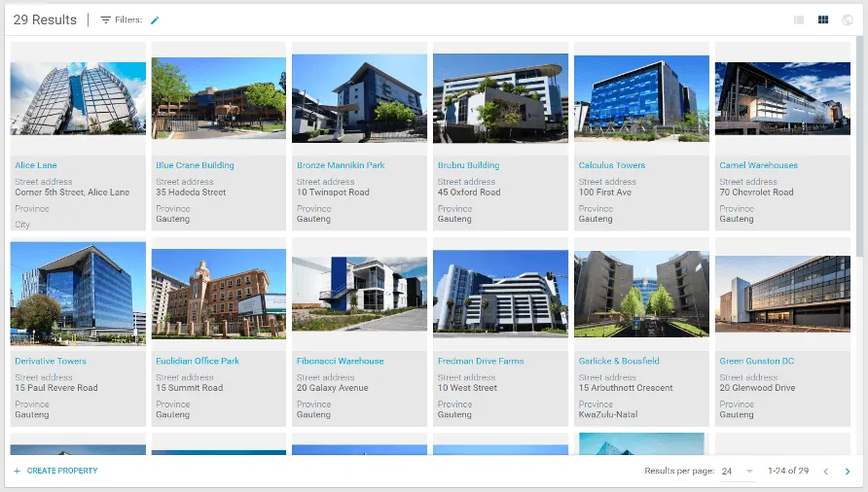The height and width of the screenshot is (492, 868).
Task: Click Brubru Building photo
Action: pyautogui.click(x=500, y=98)
